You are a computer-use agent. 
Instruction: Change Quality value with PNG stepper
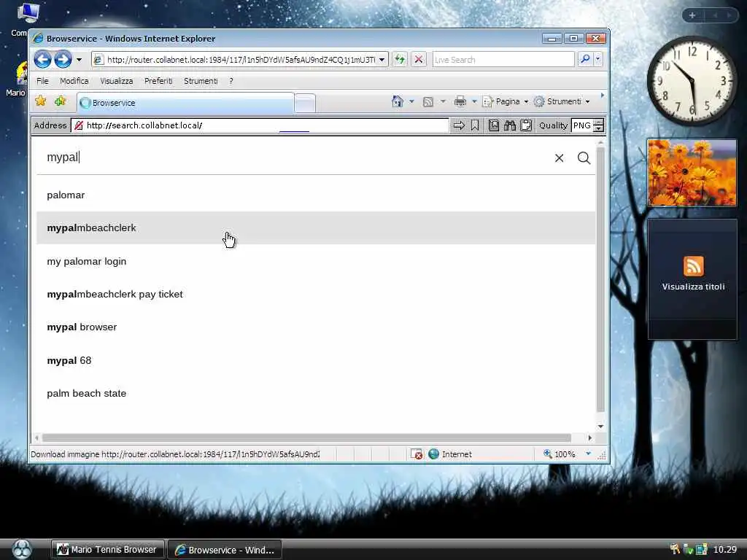coord(599,125)
